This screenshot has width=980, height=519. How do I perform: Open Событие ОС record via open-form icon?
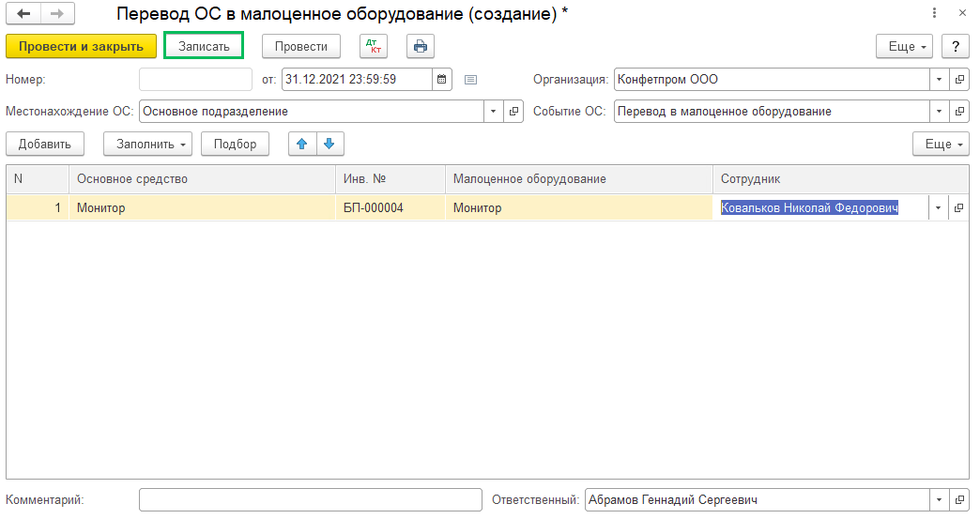tap(958, 111)
